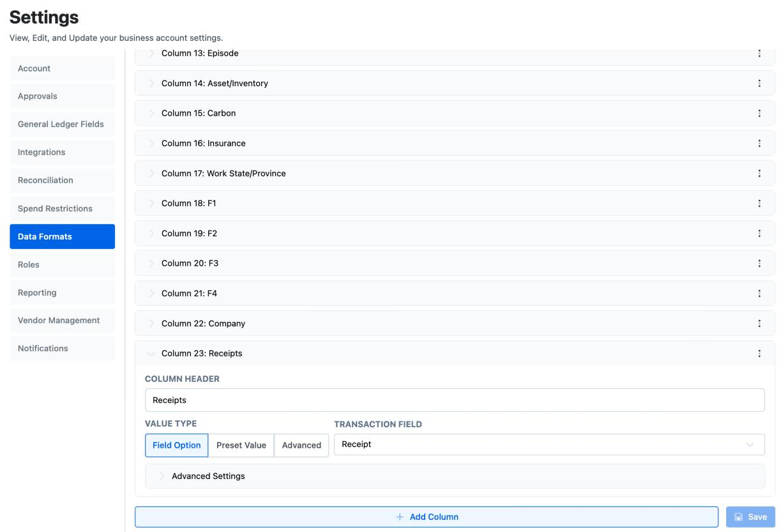
Task: Open kebab menu for Column 16: Insurance
Action: [759, 144]
